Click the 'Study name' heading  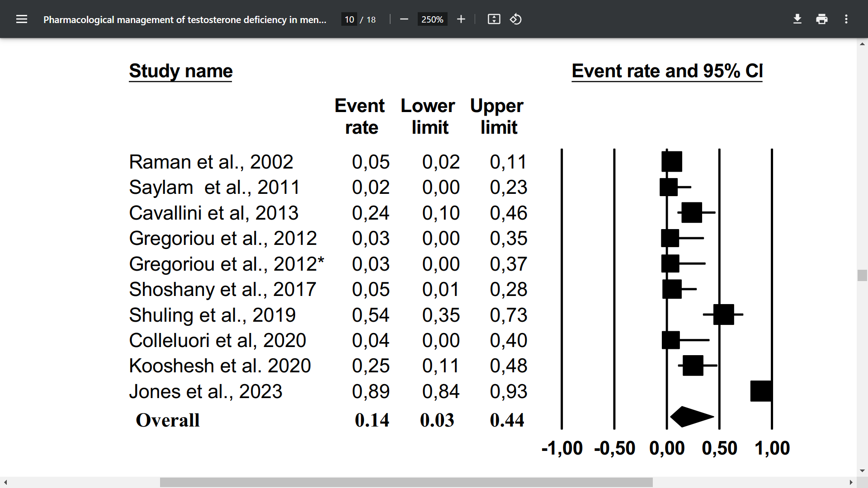point(181,71)
